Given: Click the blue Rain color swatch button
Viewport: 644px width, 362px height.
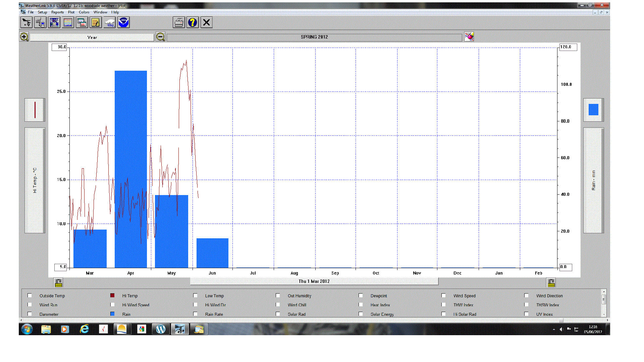Looking at the screenshot, I should coord(593,110).
